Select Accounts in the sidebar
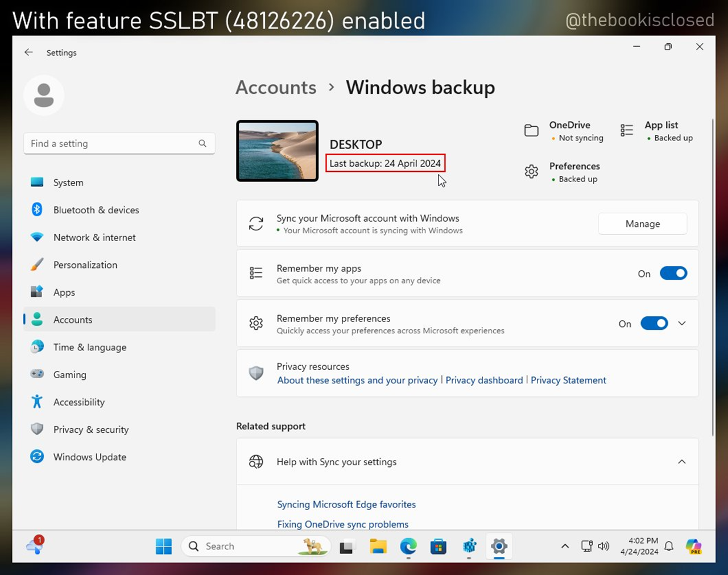 pos(119,320)
